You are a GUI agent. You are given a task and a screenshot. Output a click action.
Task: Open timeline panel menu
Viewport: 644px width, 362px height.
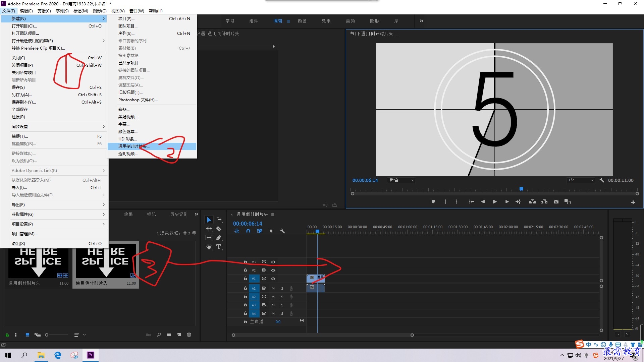[x=273, y=215]
